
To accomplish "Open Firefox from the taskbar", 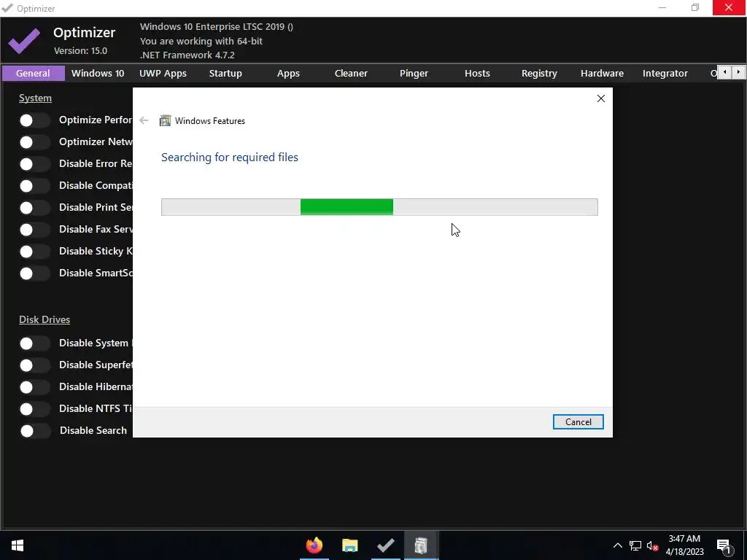I will tap(314, 545).
